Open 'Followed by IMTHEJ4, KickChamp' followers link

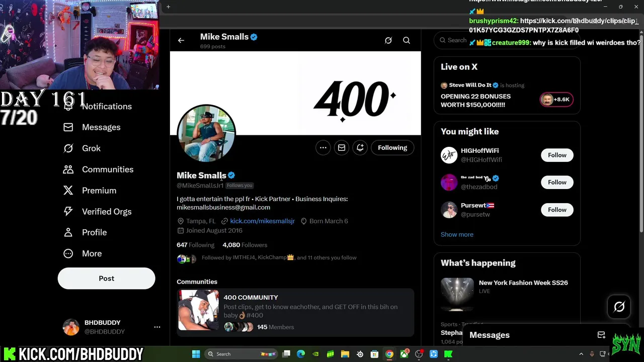pyautogui.click(x=279, y=257)
